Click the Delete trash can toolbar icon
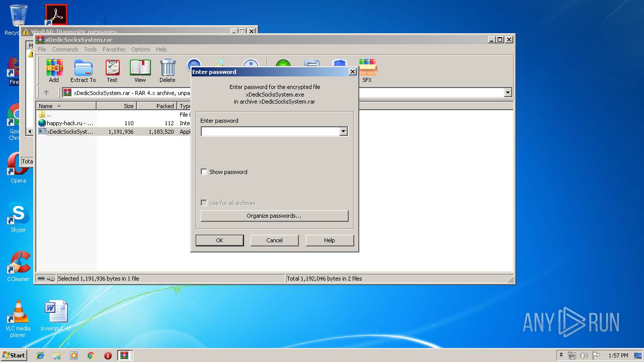The width and height of the screenshot is (644, 362). tap(168, 71)
